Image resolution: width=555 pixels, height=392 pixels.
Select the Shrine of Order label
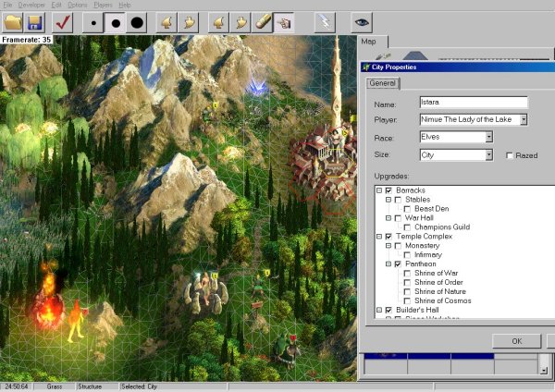click(438, 282)
